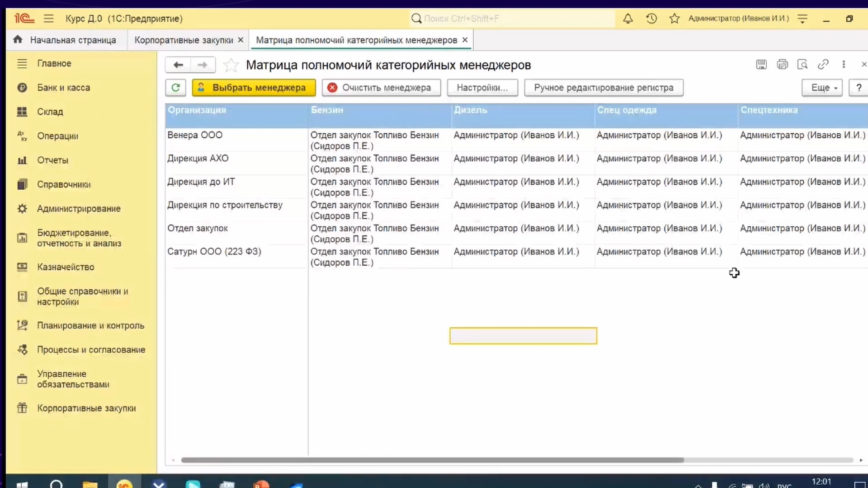Expand the Еще dropdown menu
Viewport: 868px width, 488px height.
(x=822, y=88)
